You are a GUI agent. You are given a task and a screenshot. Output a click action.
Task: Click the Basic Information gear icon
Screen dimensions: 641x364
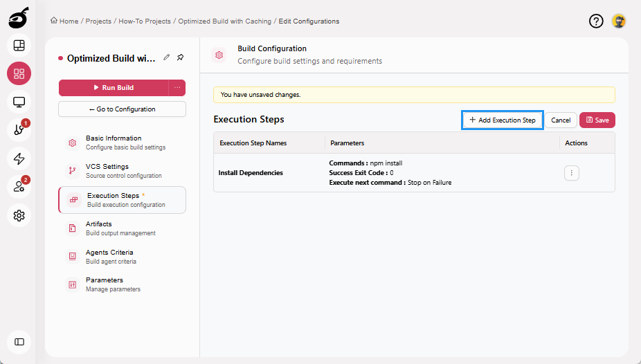tap(73, 143)
